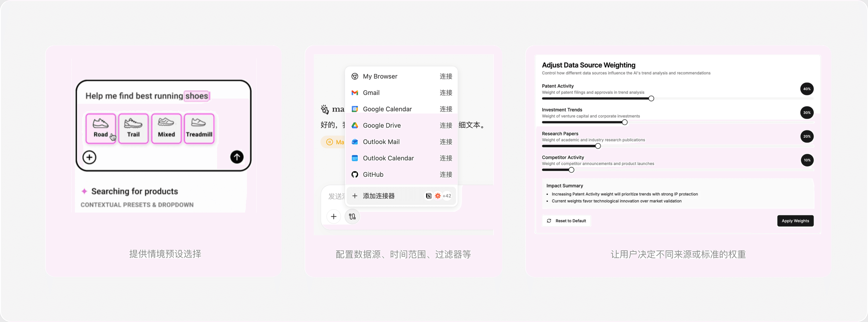Click the plus attach button below chat input
Screen dimensions: 868x322
click(x=333, y=216)
